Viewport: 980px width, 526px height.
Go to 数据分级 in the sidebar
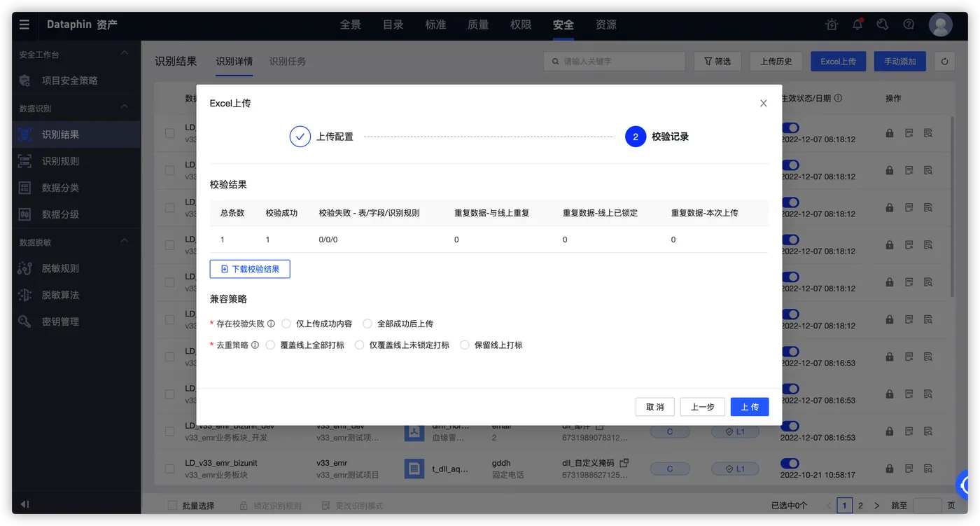(76, 214)
